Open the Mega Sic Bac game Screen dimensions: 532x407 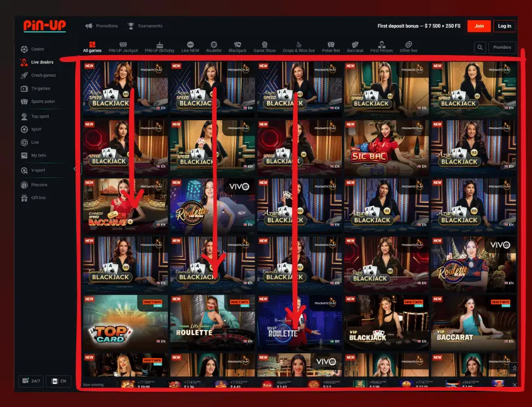(x=386, y=147)
